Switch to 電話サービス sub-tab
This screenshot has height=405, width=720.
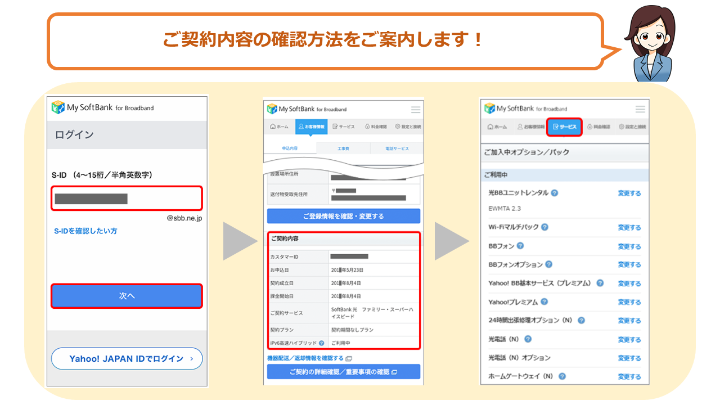397,148
